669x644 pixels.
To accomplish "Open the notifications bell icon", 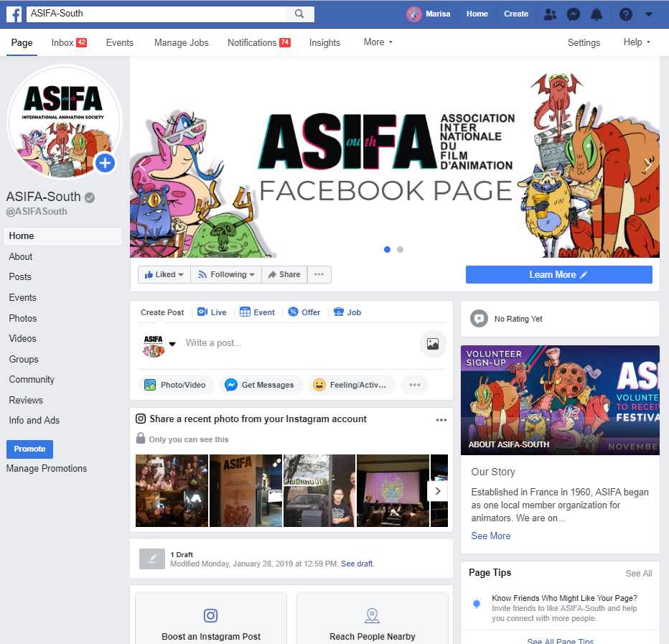I will coord(596,14).
